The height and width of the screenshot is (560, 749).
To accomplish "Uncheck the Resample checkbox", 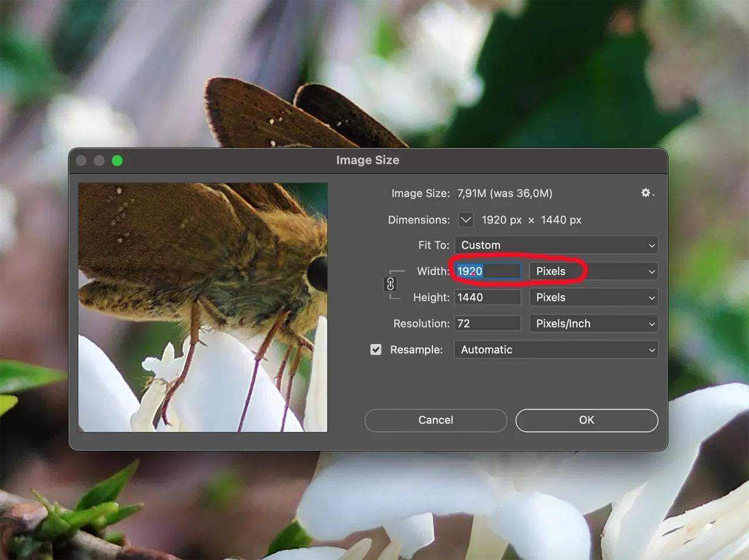I will click(376, 349).
